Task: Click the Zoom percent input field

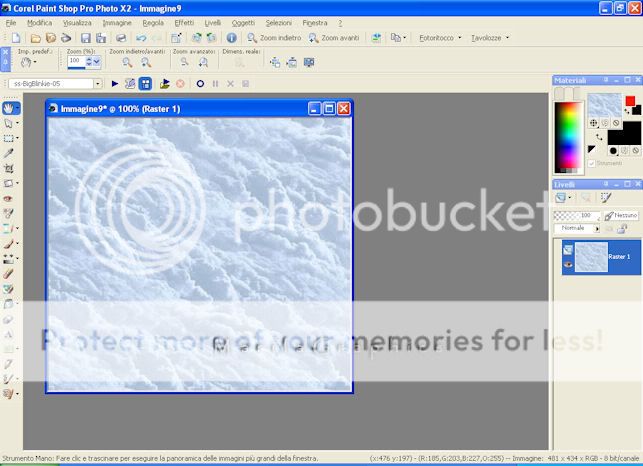Action: [77, 61]
